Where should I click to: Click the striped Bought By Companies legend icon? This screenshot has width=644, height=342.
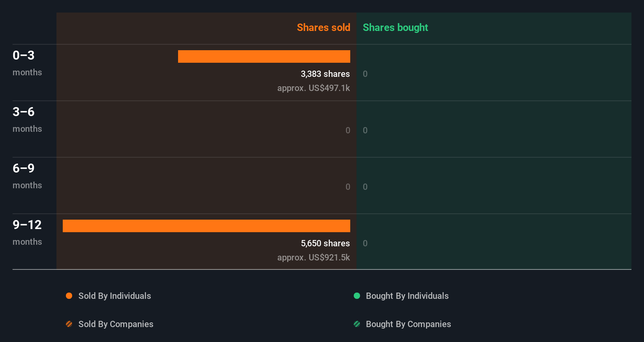[357, 324]
